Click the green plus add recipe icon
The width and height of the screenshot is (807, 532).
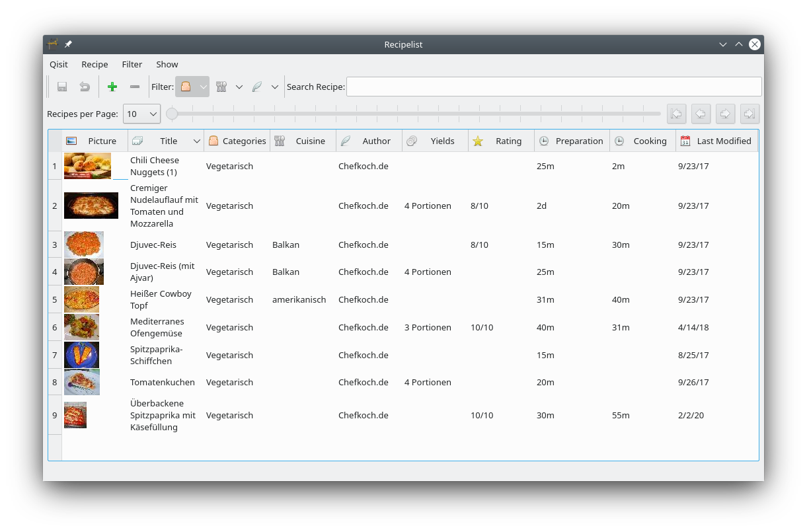(x=112, y=87)
